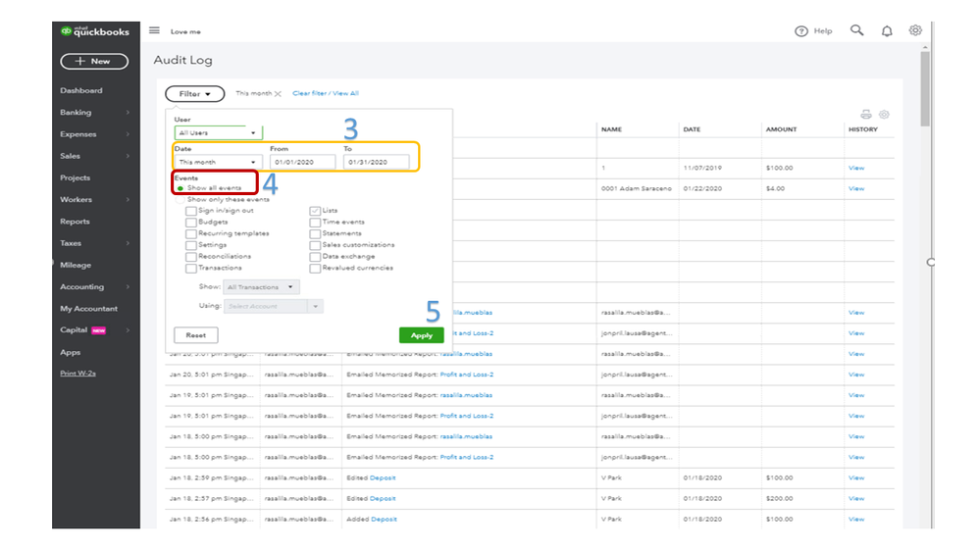Expand the Accounting sidebar submenu

tap(128, 286)
